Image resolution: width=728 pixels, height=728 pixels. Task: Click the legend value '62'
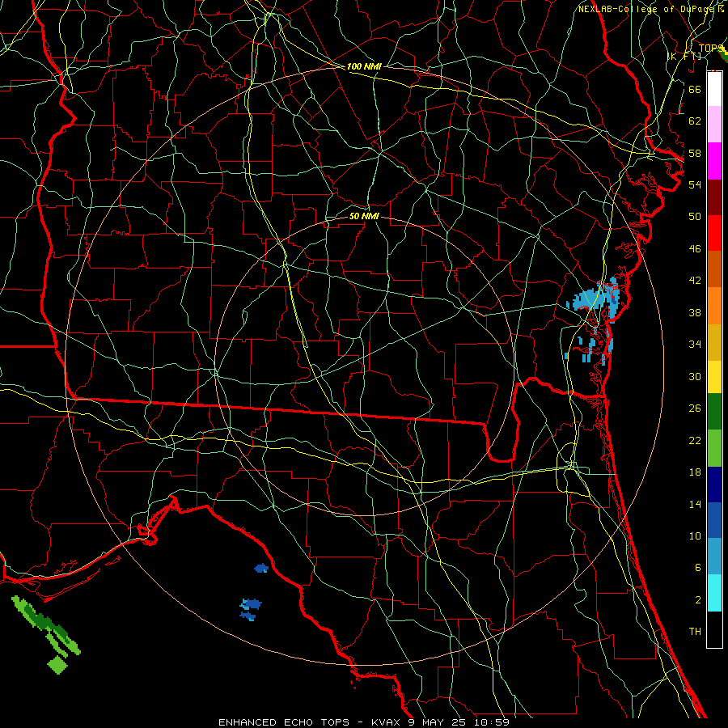click(x=695, y=121)
